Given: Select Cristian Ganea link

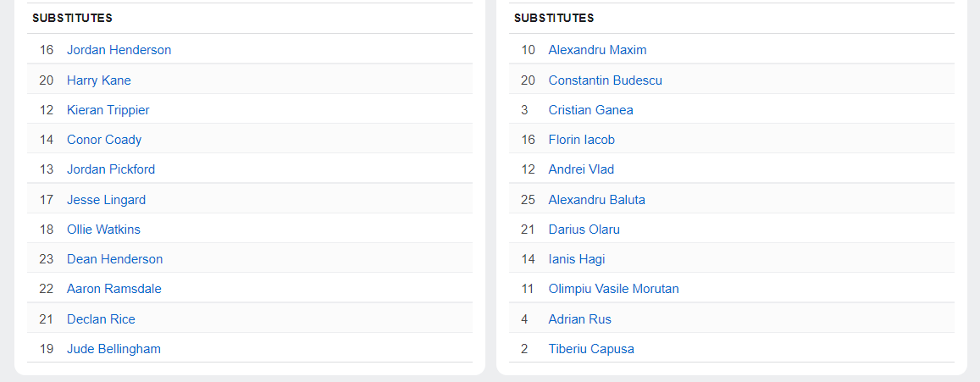Looking at the screenshot, I should [590, 110].
